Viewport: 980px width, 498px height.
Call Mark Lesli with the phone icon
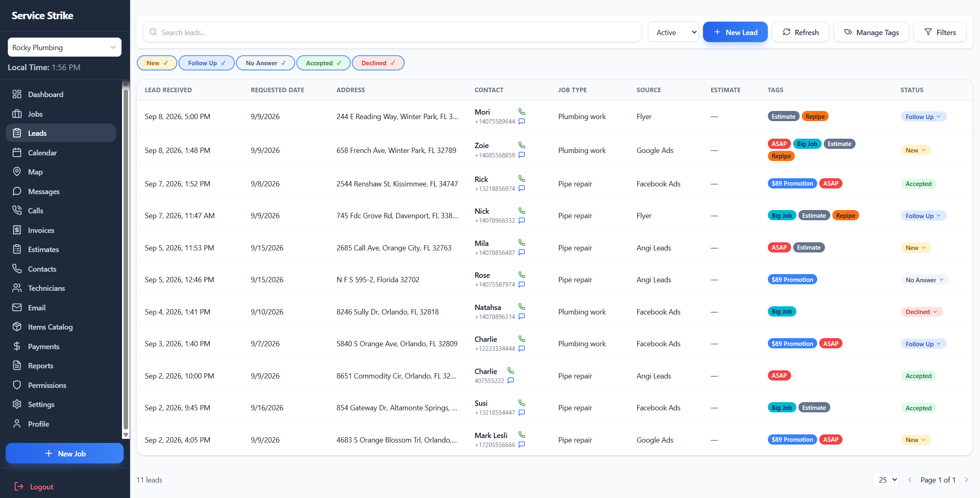click(521, 435)
